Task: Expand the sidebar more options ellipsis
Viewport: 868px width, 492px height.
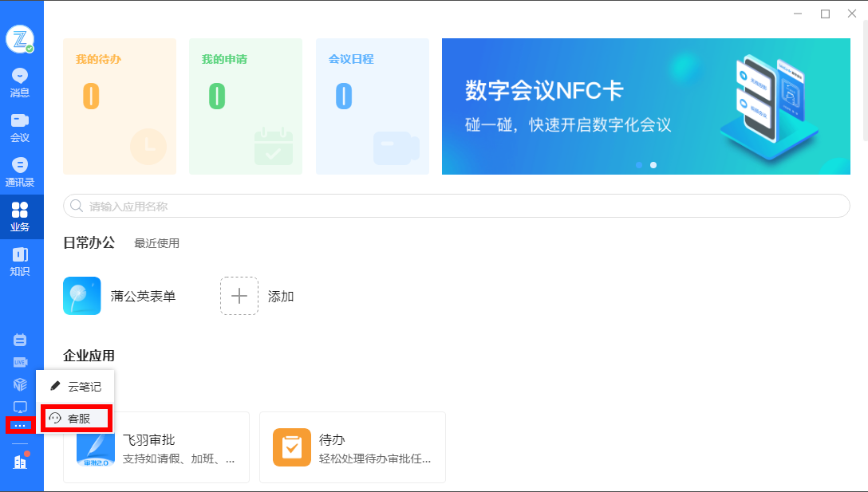Action: [x=22, y=425]
